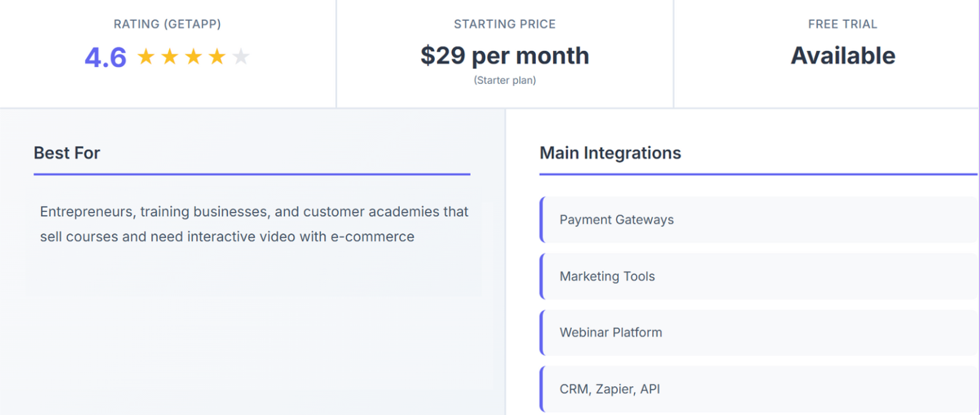Screen dimensions: 980x415
Task: Select the CRM, Zapier, API item
Action: coord(759,389)
